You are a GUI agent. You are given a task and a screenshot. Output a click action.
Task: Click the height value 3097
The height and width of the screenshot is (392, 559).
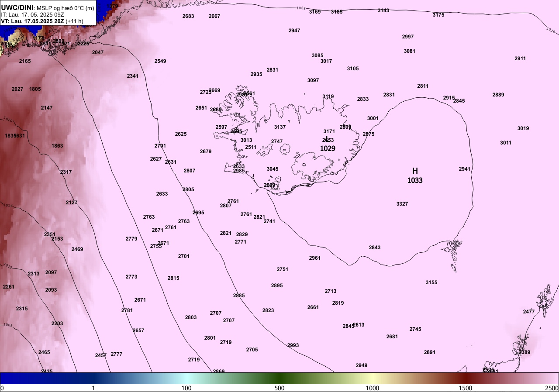(x=313, y=80)
